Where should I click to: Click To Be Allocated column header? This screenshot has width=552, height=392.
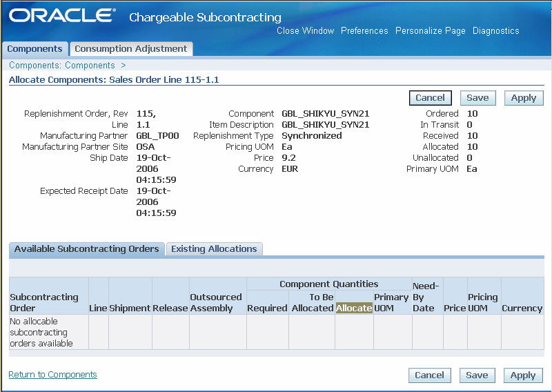pos(313,302)
